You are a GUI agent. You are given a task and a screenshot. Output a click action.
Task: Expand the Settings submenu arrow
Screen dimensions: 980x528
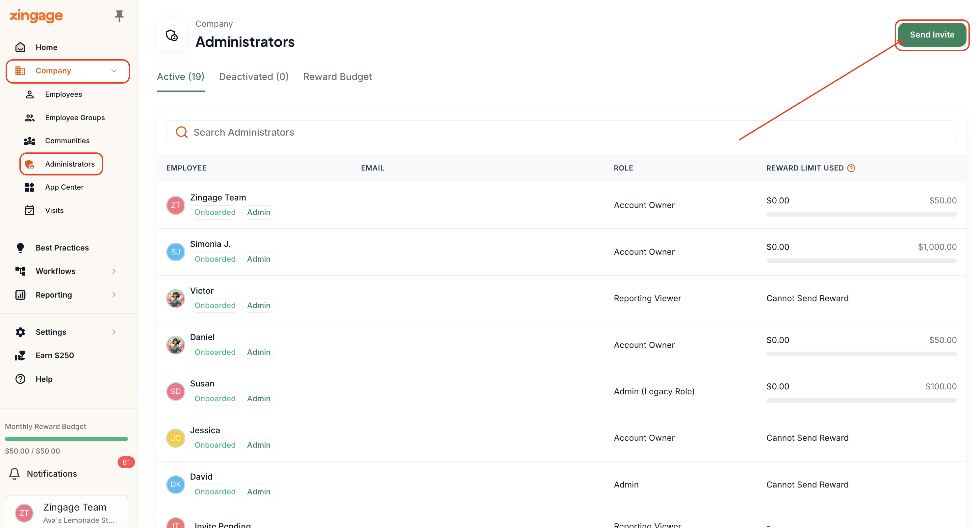(114, 332)
